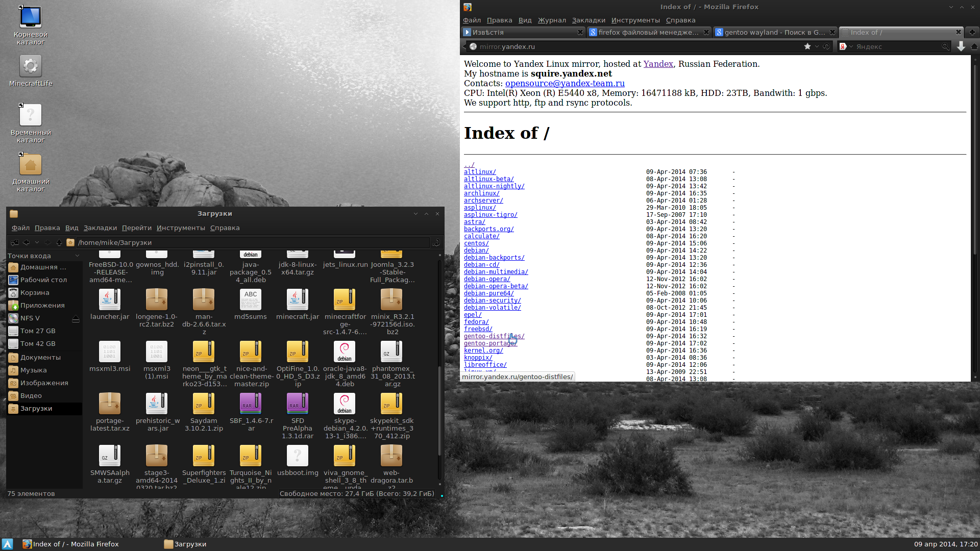This screenshot has width=980, height=551.
Task: Open the archlinux/ directory link
Action: [x=481, y=193]
